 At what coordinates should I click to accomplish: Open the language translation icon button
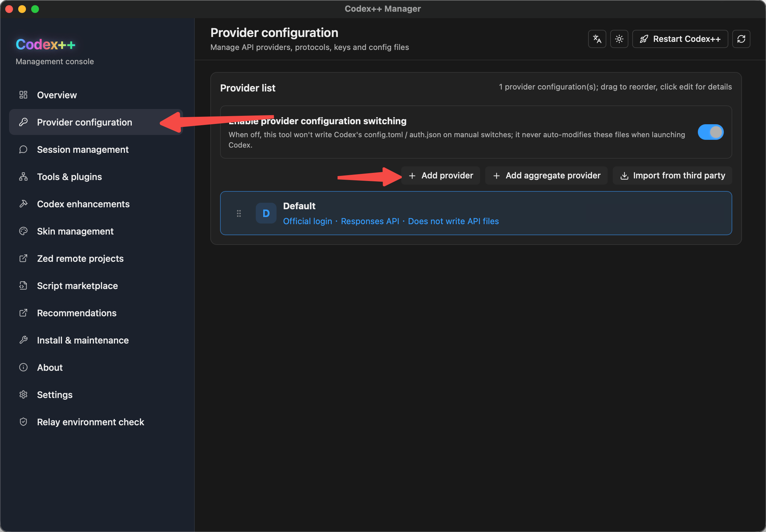[597, 39]
